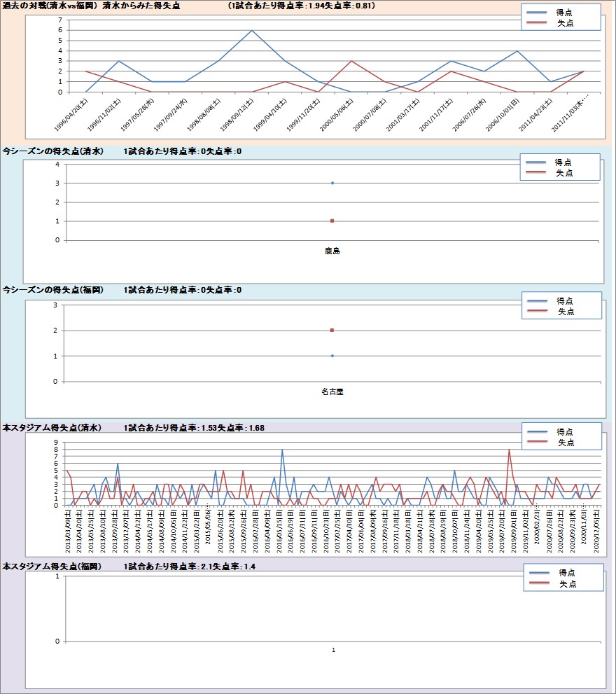Select the red 失点 marker above 鹿島
616x694 pixels.
coord(332,221)
